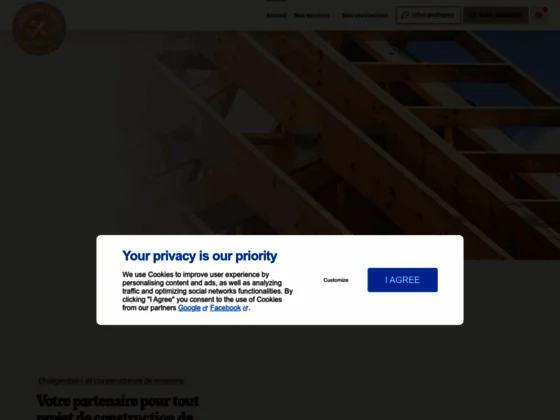
Task: Click the icon inside the dark header button
Action: [472, 15]
